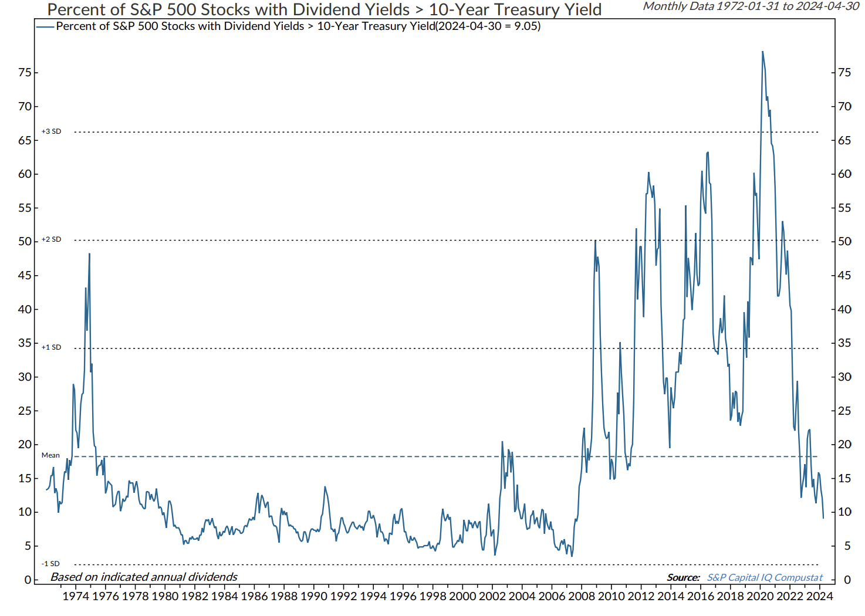Image resolution: width=865 pixels, height=616 pixels.
Task: Select the -1 SD line label
Action: 50,564
